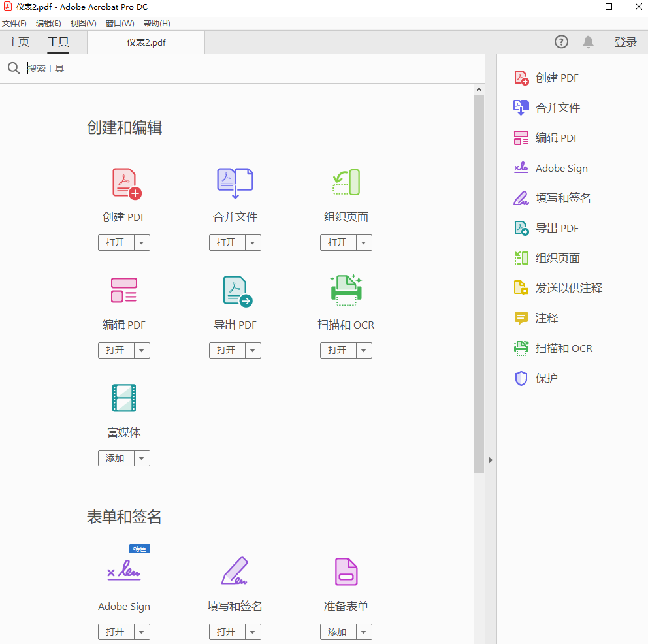648x644 pixels.
Task: Open the help question mark icon
Action: click(561, 42)
